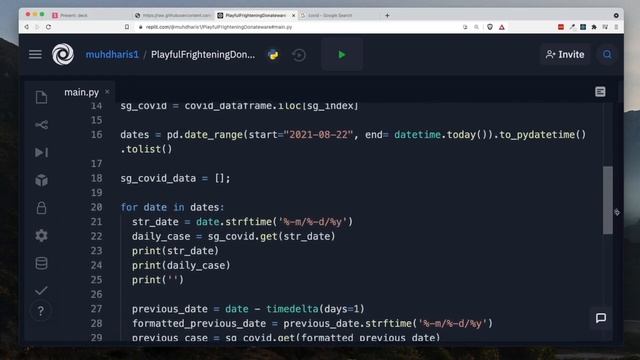This screenshot has height=360, width=640.
Task: Click the red extension icon in toolbar
Action: point(561,27)
